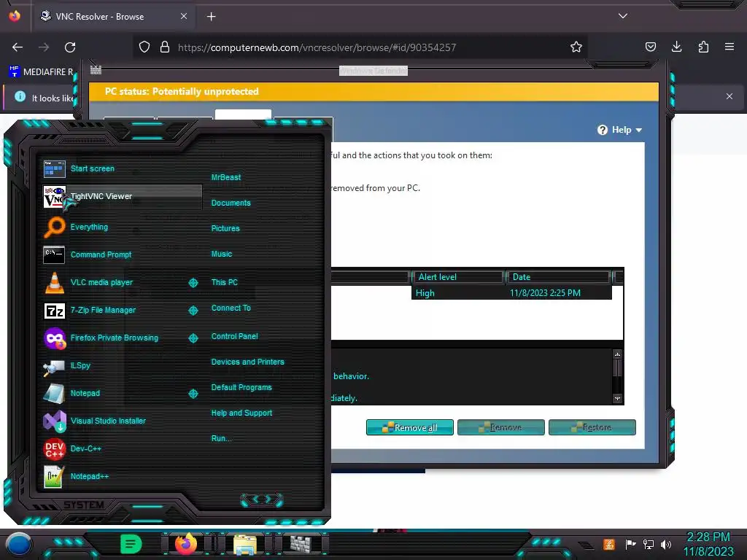
Task: Open Notepad icon in start menu
Action: [54, 393]
